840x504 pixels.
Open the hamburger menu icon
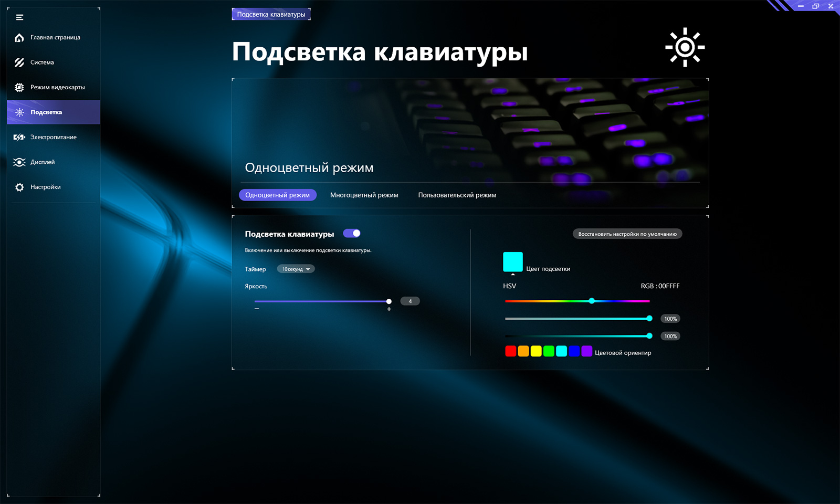pyautogui.click(x=19, y=17)
